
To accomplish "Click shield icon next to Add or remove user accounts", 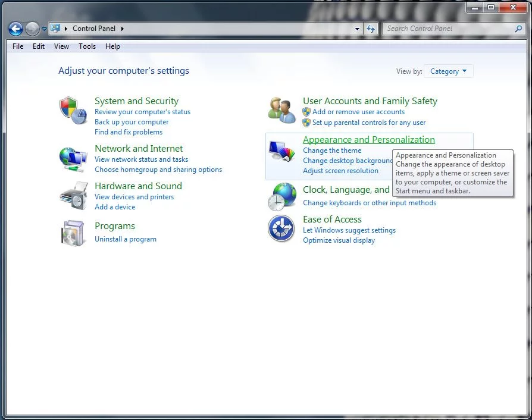I will coord(306,112).
